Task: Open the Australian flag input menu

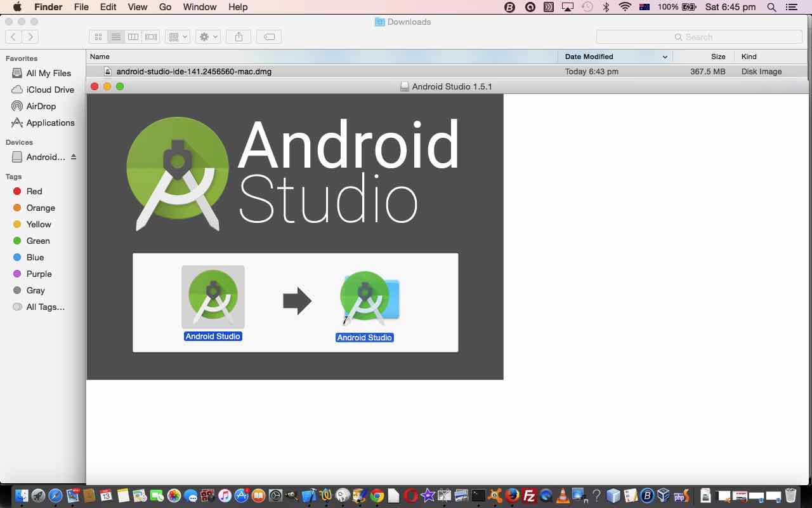Action: pyautogui.click(x=645, y=7)
